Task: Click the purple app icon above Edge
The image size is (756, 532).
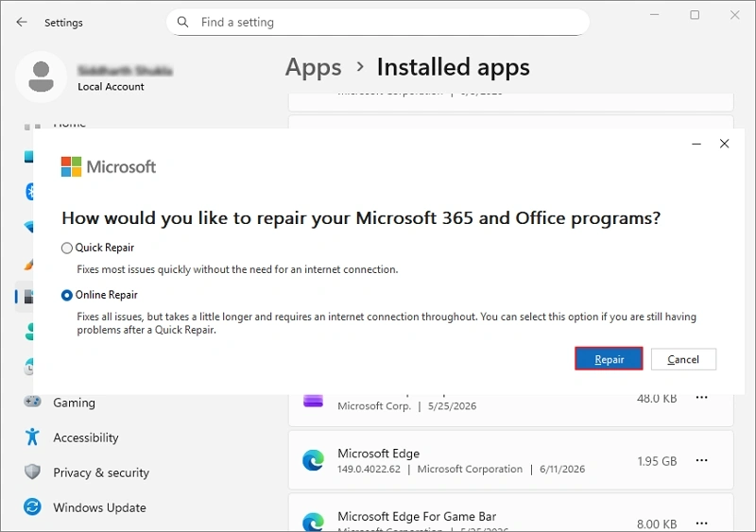Action: click(x=314, y=401)
